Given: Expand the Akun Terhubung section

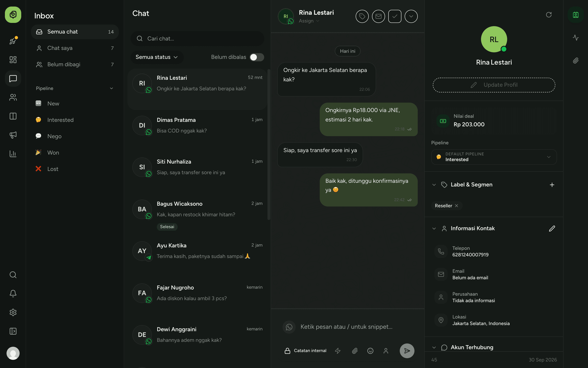Looking at the screenshot, I should pos(434,348).
